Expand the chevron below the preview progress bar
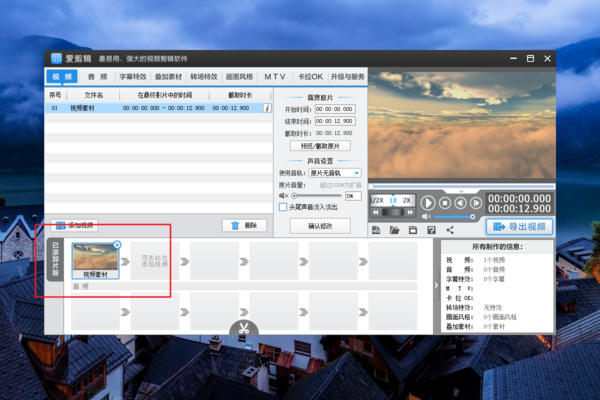This screenshot has width=600, height=400. pyautogui.click(x=461, y=191)
